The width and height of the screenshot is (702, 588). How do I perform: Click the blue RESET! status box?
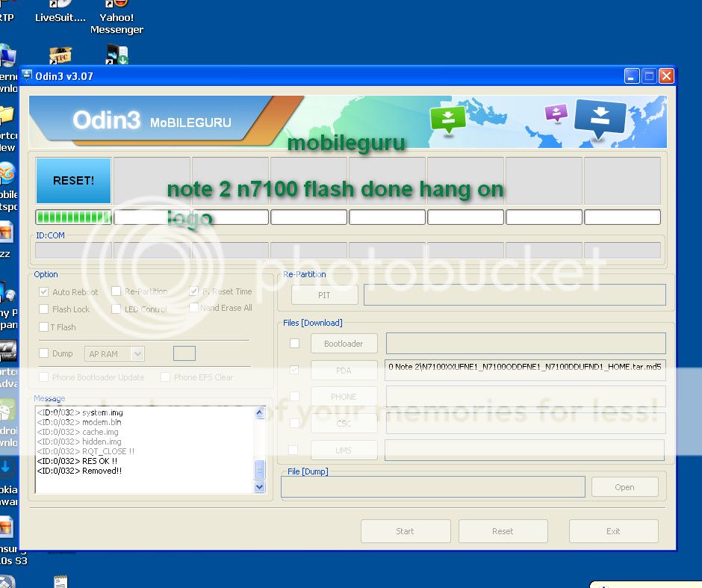coord(73,181)
